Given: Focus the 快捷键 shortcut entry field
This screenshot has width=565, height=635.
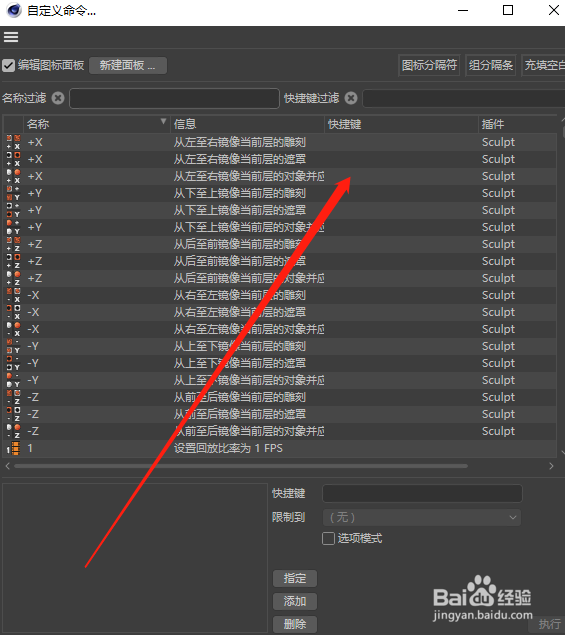Looking at the screenshot, I should [422, 493].
